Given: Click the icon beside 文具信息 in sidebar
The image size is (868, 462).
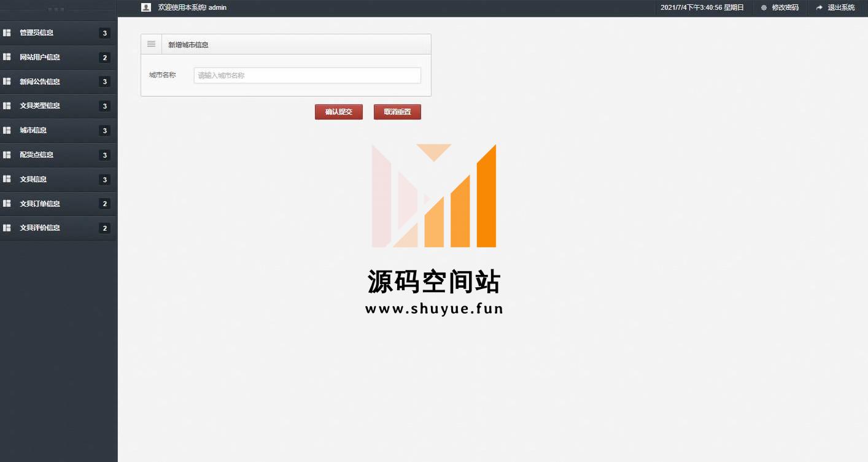Looking at the screenshot, I should click(x=7, y=179).
